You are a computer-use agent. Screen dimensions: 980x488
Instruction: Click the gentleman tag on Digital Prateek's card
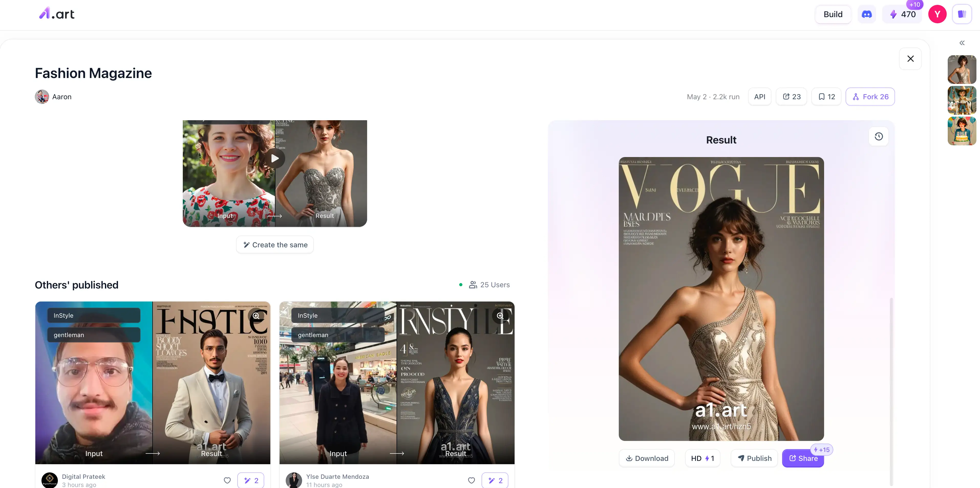tap(94, 335)
